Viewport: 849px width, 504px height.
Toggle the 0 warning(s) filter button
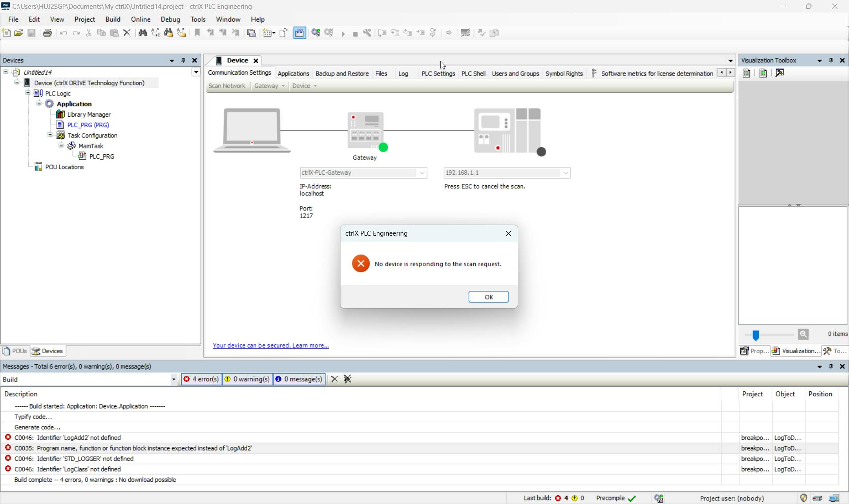click(x=247, y=379)
